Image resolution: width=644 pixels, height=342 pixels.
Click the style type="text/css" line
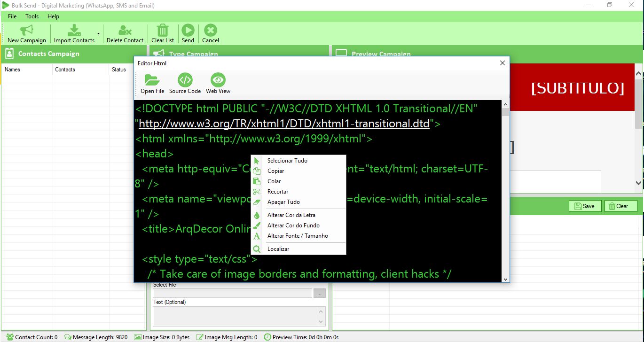point(200,259)
